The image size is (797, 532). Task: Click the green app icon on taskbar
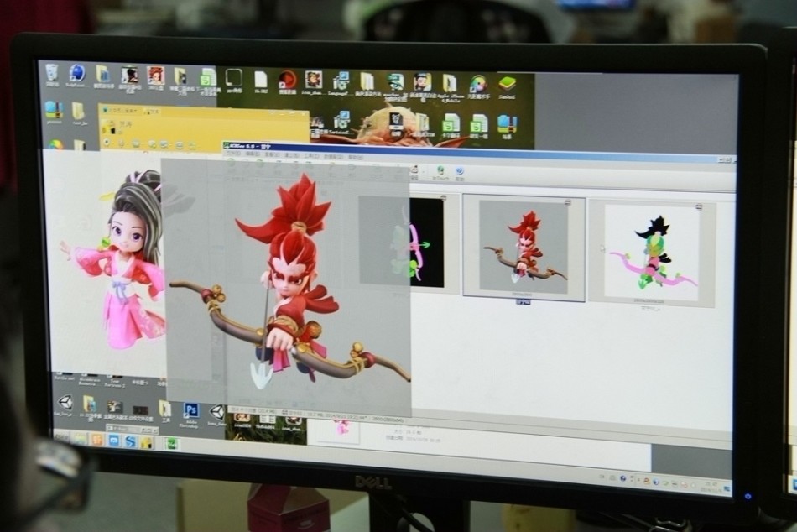(171, 444)
